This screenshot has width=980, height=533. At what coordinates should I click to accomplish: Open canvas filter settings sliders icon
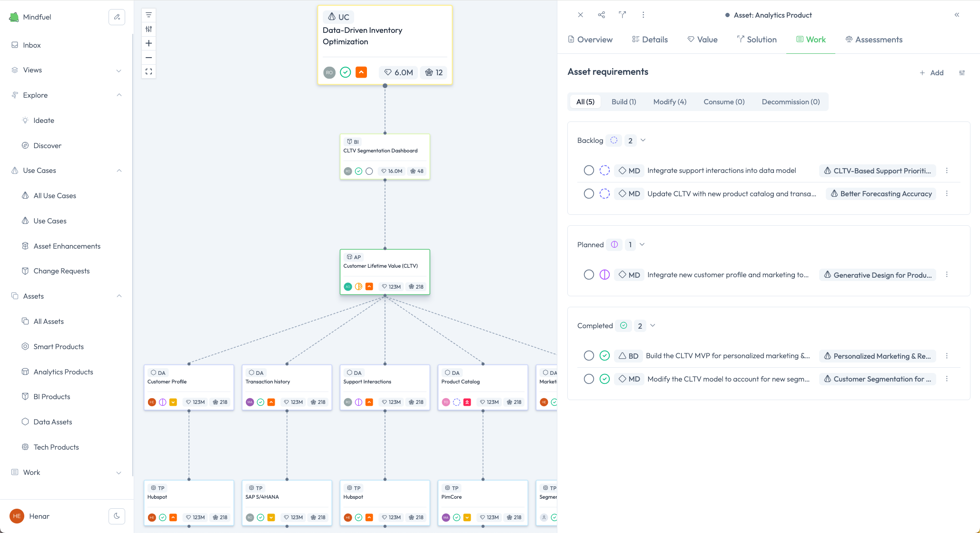(149, 29)
